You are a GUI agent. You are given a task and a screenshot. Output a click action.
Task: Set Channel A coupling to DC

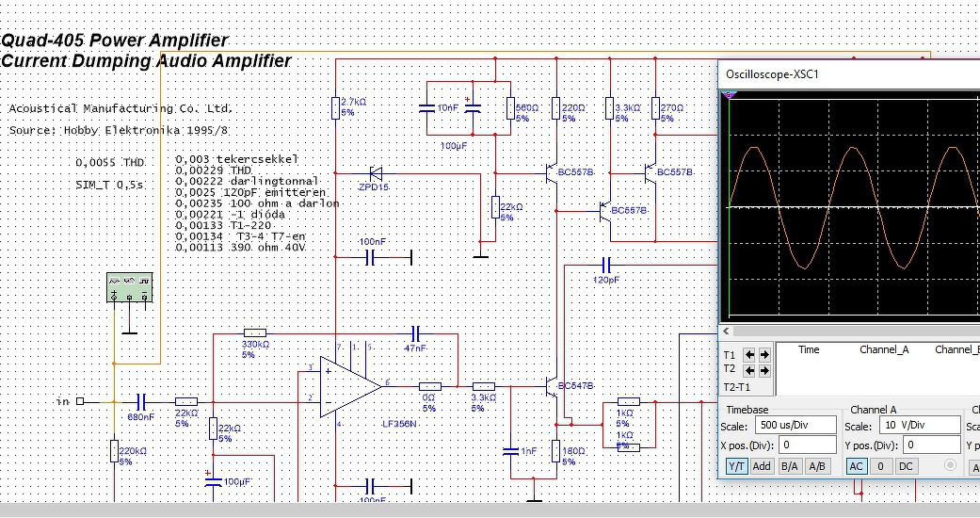pyautogui.click(x=906, y=466)
